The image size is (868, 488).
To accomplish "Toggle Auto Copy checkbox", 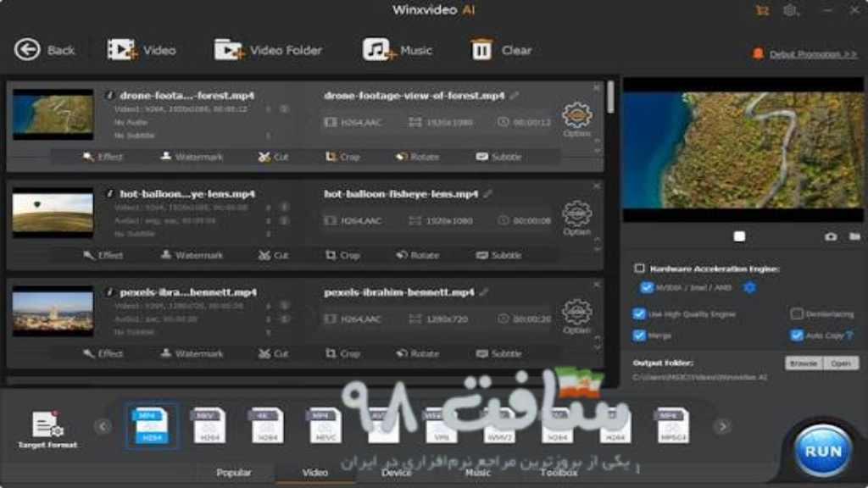I will (797, 335).
